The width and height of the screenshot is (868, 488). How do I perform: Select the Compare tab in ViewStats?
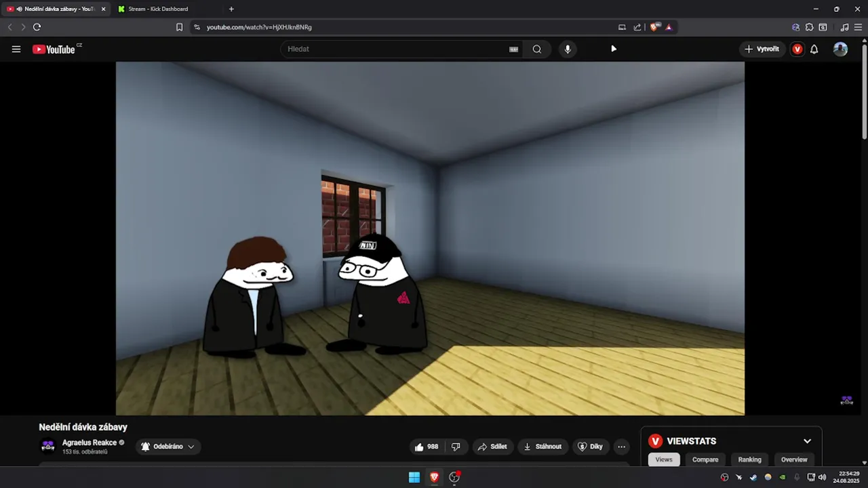705,460
